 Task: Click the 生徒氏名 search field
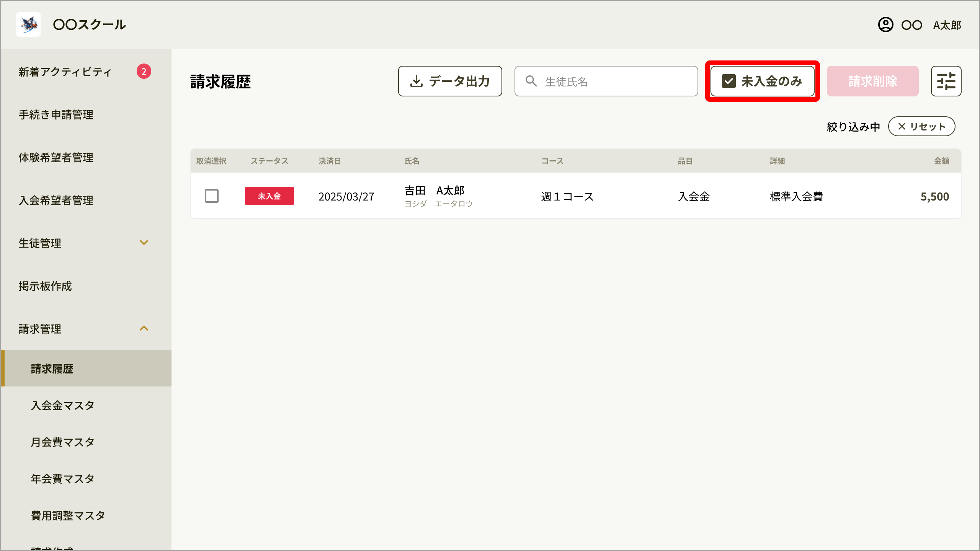[606, 81]
